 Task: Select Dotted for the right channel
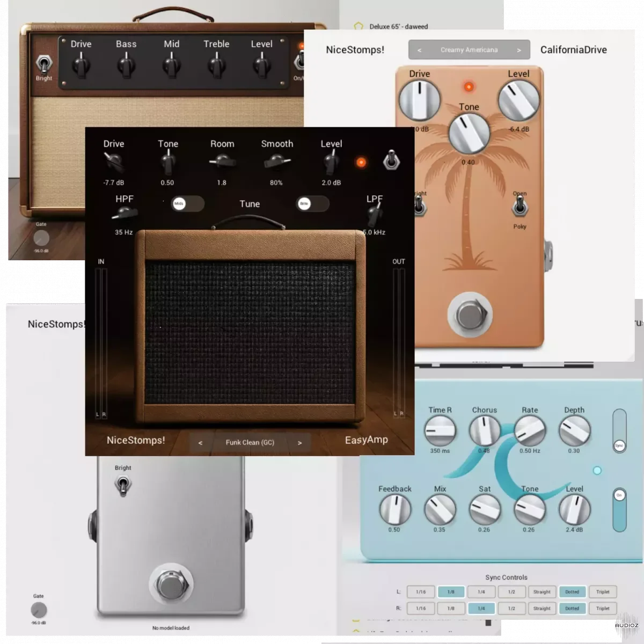pos(572,609)
